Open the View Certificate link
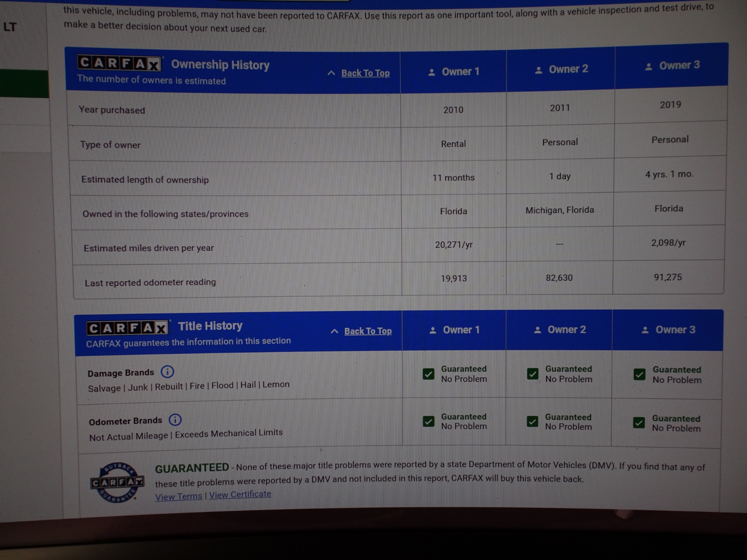Screen dimensions: 747x560 240,494
